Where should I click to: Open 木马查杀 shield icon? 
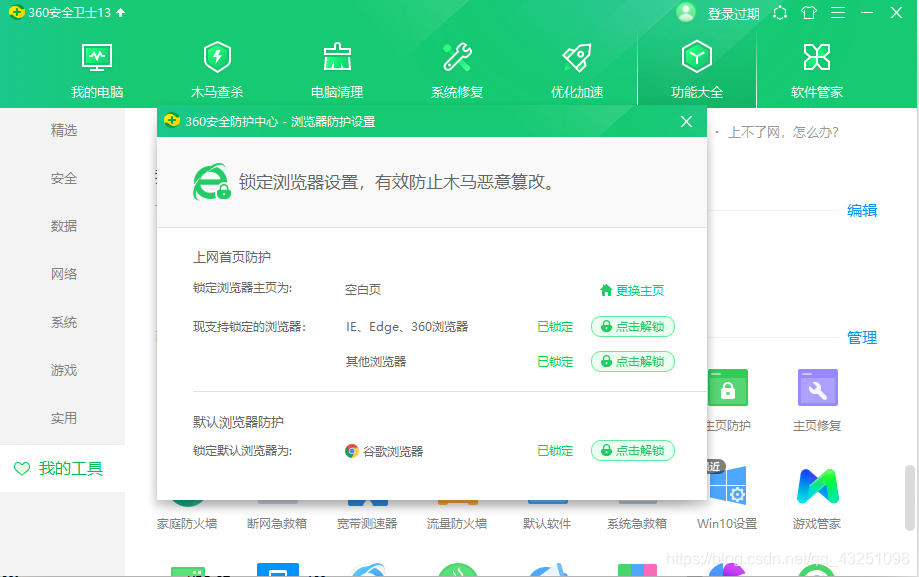(217, 57)
